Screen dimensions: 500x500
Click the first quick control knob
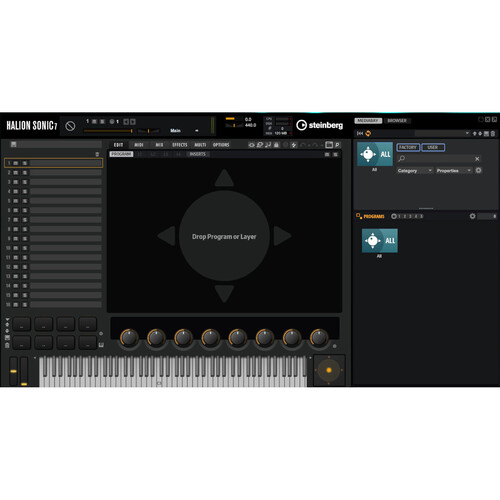[129, 338]
